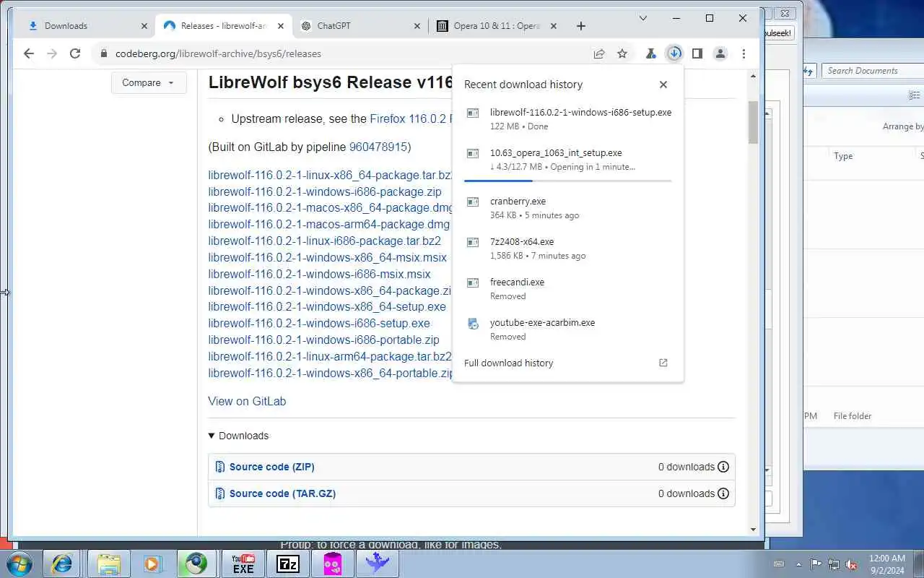Download librewolf-116.0.2-1-windows-i686-package.zip
The height and width of the screenshot is (578, 924).
325,192
